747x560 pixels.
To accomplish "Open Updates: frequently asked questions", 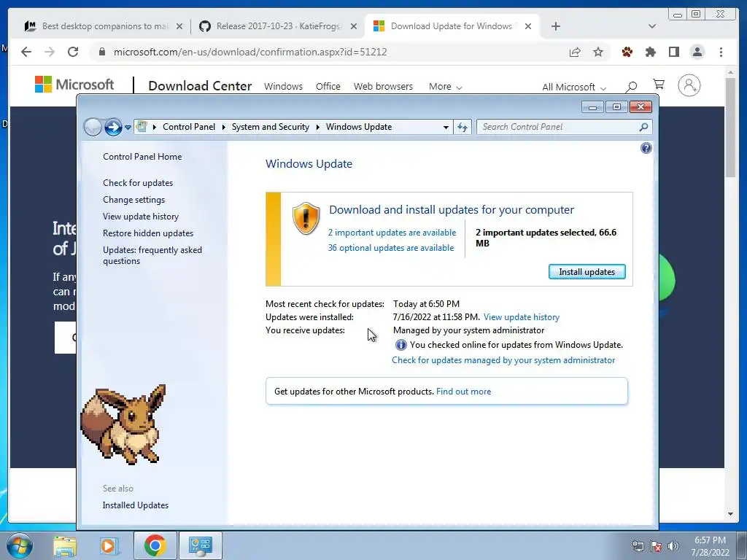I will 152,255.
